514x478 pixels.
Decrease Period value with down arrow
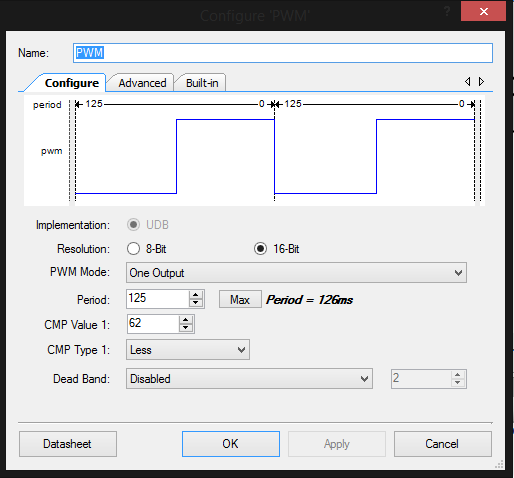tap(196, 303)
